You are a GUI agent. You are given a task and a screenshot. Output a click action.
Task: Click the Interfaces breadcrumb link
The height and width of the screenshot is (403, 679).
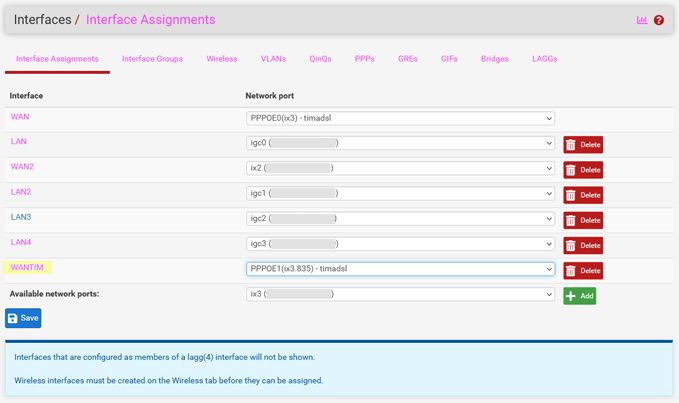pyautogui.click(x=41, y=19)
